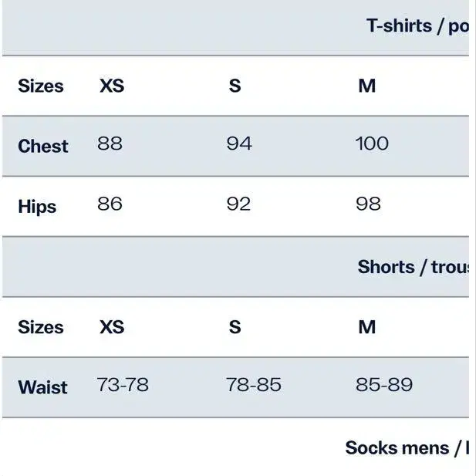Select the hips value 98
This screenshot has height=476, width=476.
tap(368, 204)
